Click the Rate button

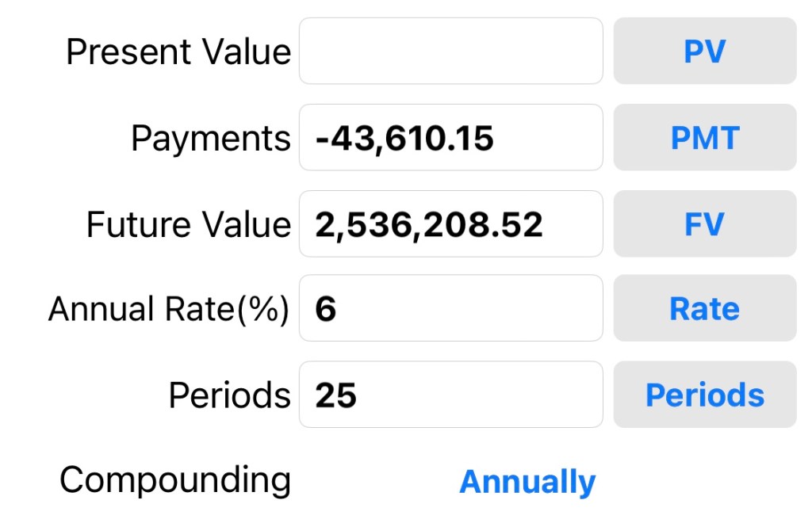point(704,309)
